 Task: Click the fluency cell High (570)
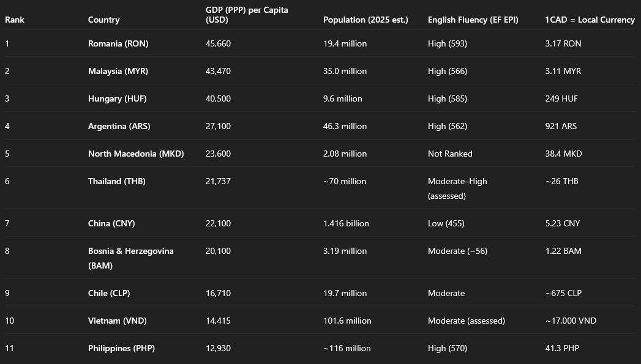point(447,349)
